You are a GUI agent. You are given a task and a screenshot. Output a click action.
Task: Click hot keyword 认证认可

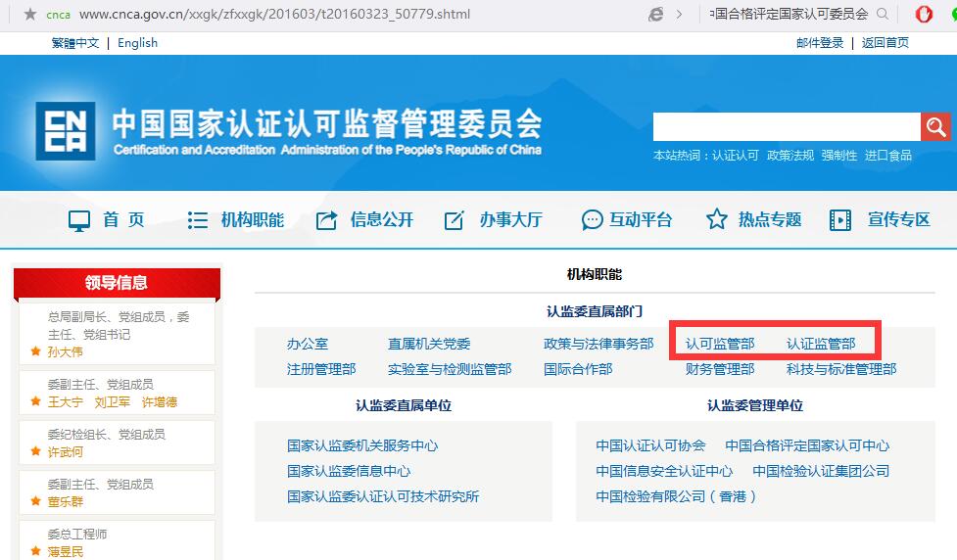736,156
